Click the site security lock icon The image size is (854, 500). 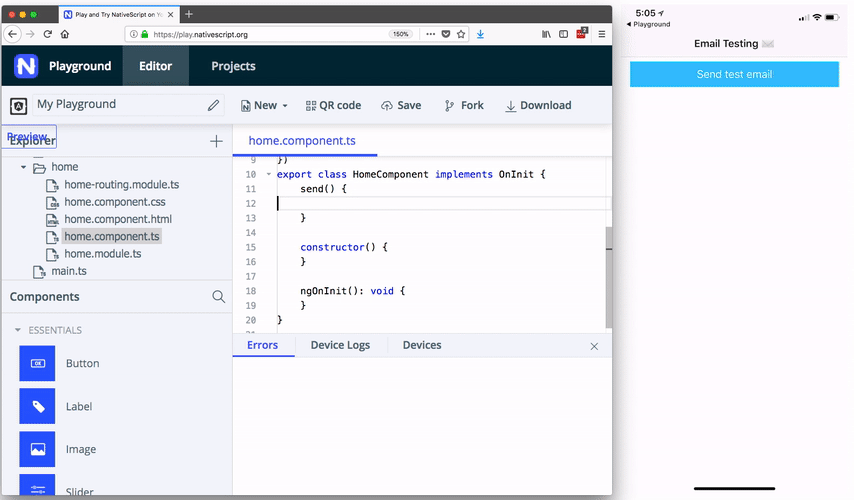(145, 34)
